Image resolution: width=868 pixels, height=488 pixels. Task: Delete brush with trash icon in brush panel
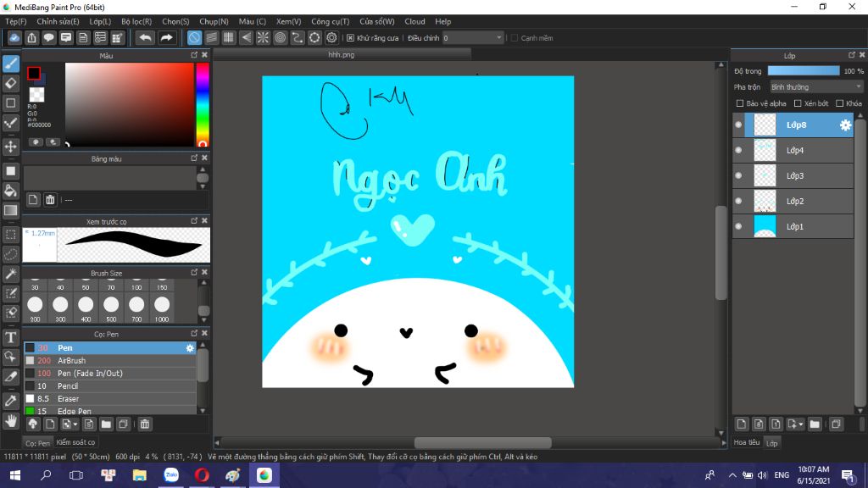point(144,424)
